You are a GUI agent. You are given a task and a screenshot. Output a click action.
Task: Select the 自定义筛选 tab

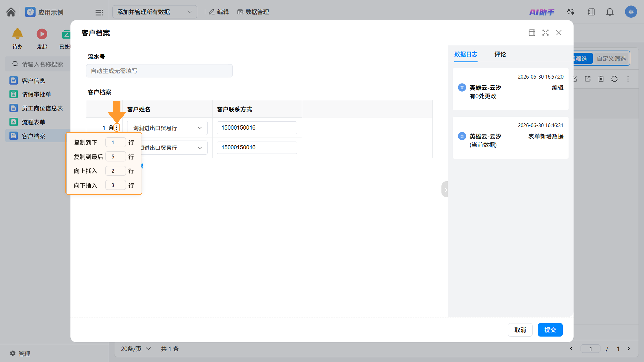coord(611,59)
